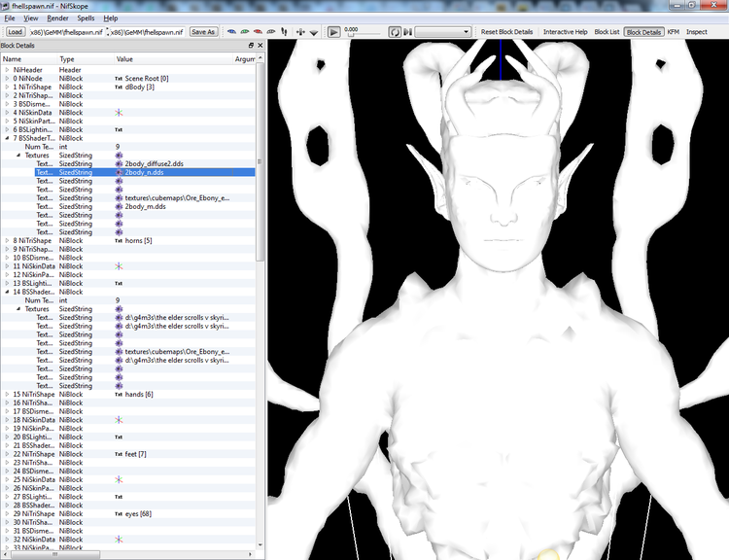This screenshot has width=729, height=560.
Task: Close the Block Details panel
Action: (x=260, y=45)
